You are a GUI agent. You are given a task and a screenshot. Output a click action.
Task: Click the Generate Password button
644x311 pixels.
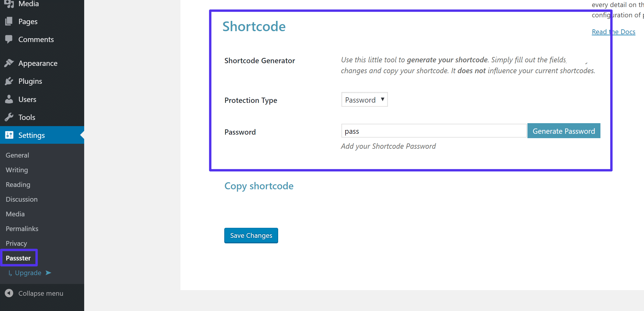(x=564, y=131)
